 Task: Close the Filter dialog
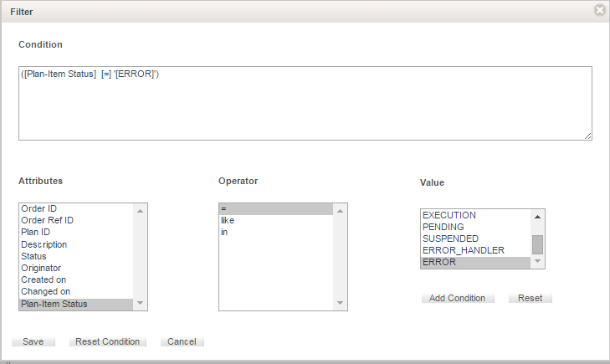click(x=599, y=11)
